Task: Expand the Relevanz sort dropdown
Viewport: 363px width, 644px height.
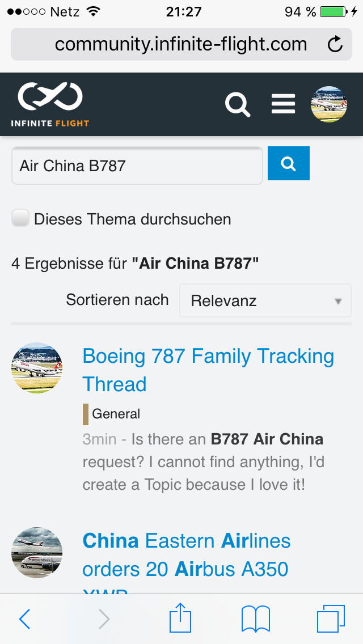Action: click(265, 300)
